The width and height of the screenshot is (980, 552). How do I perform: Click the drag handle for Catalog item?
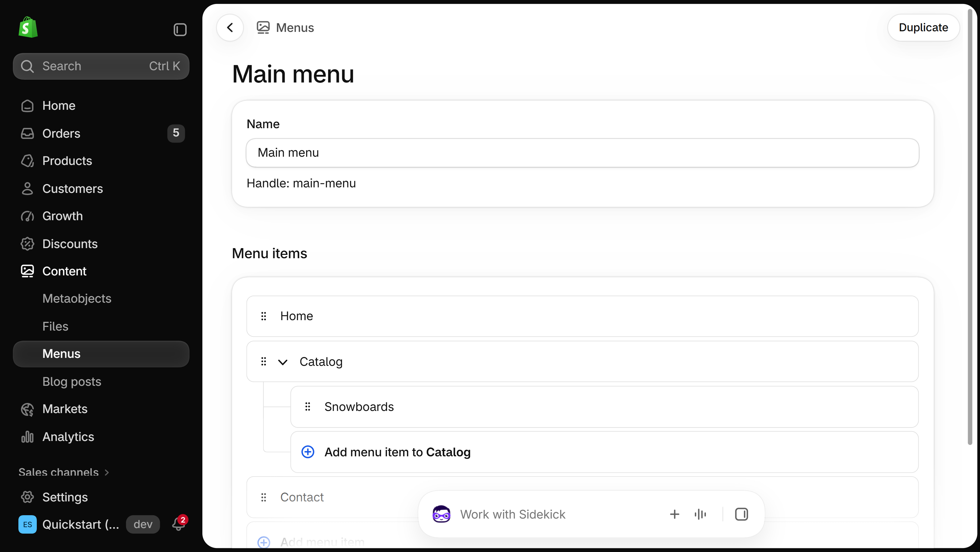point(263,361)
